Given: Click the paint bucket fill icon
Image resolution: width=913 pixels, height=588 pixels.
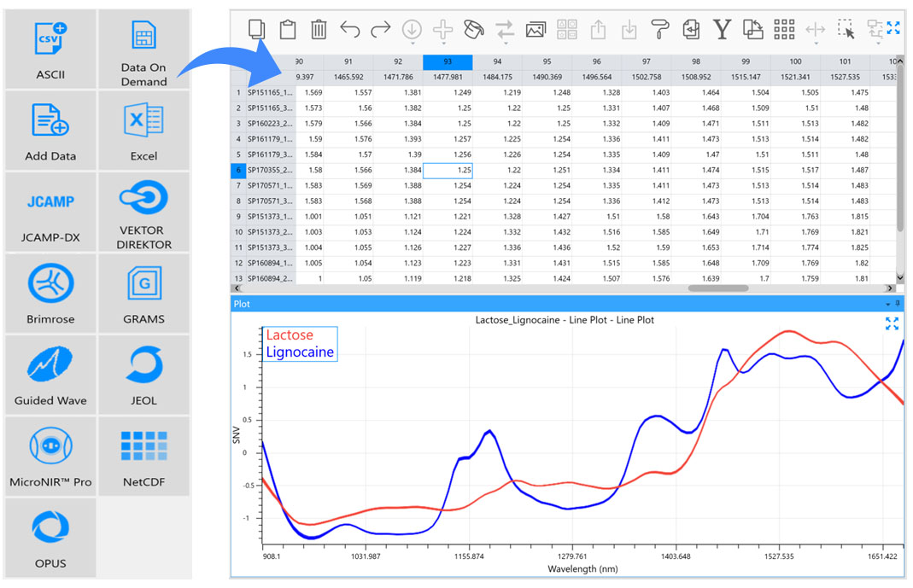Looking at the screenshot, I should click(x=473, y=29).
